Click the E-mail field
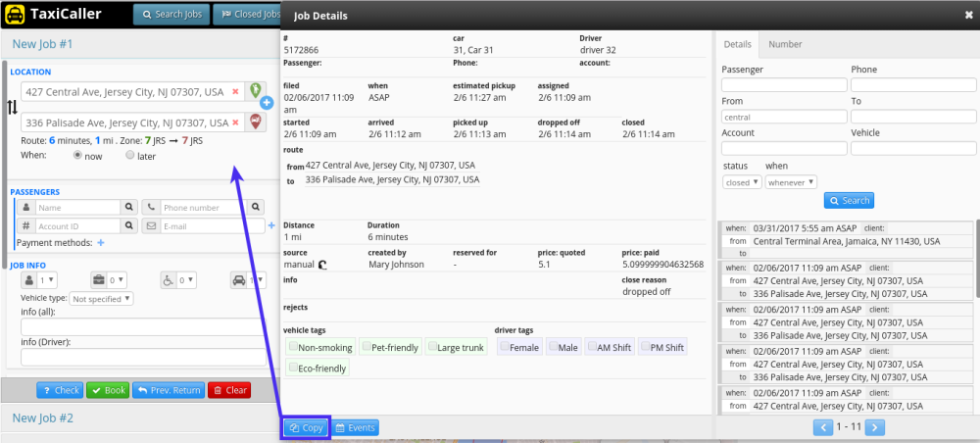Viewport: 980px width, 443px height. tap(213, 225)
